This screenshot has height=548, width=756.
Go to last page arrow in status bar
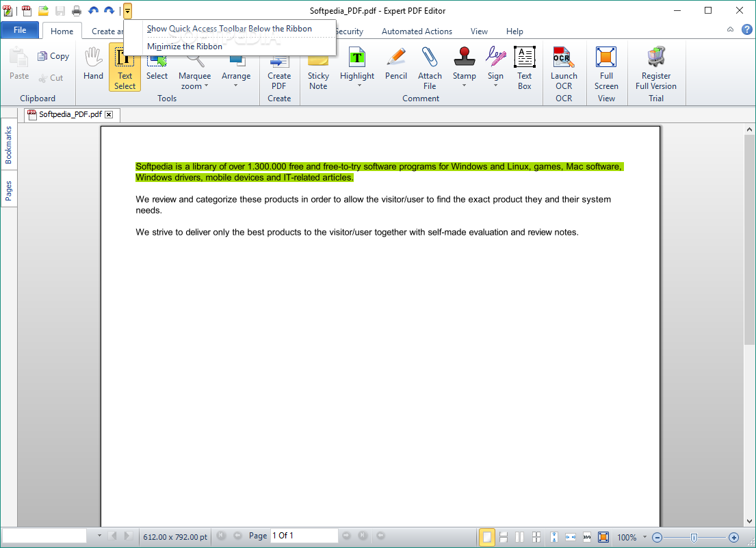[363, 536]
